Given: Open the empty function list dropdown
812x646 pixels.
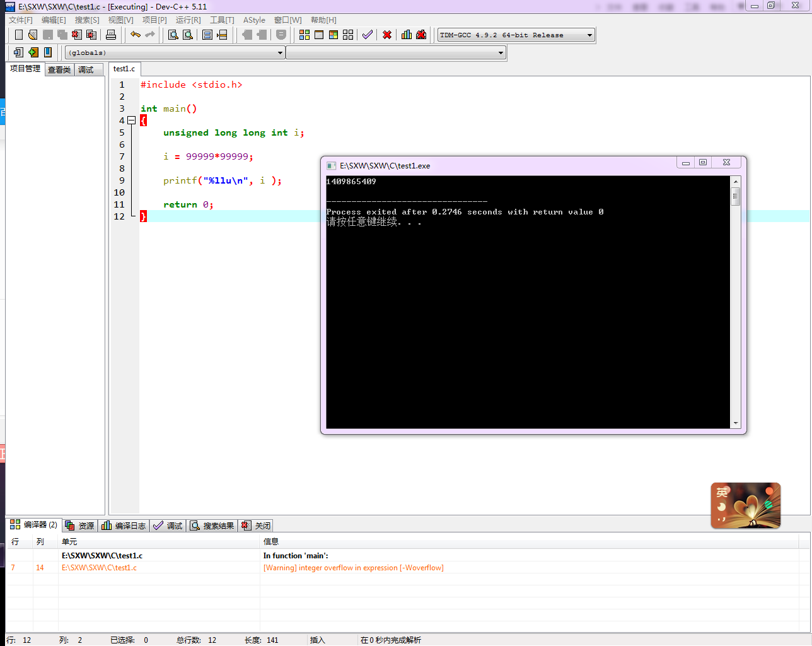Looking at the screenshot, I should pos(396,53).
